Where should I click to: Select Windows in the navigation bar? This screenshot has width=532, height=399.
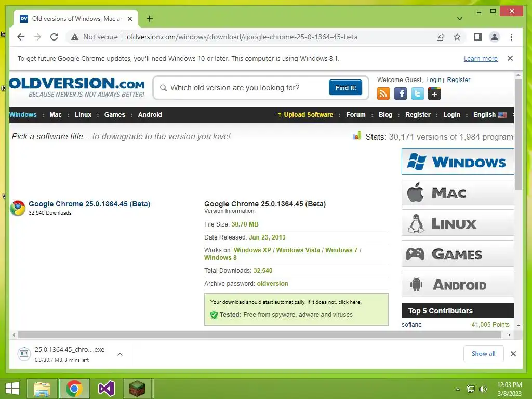(x=23, y=115)
